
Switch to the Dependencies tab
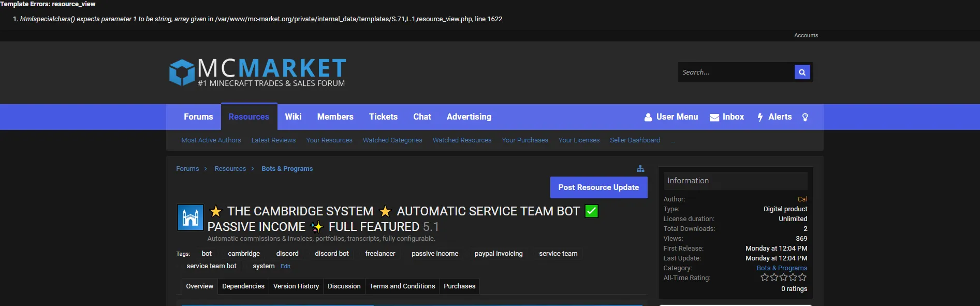click(x=243, y=286)
